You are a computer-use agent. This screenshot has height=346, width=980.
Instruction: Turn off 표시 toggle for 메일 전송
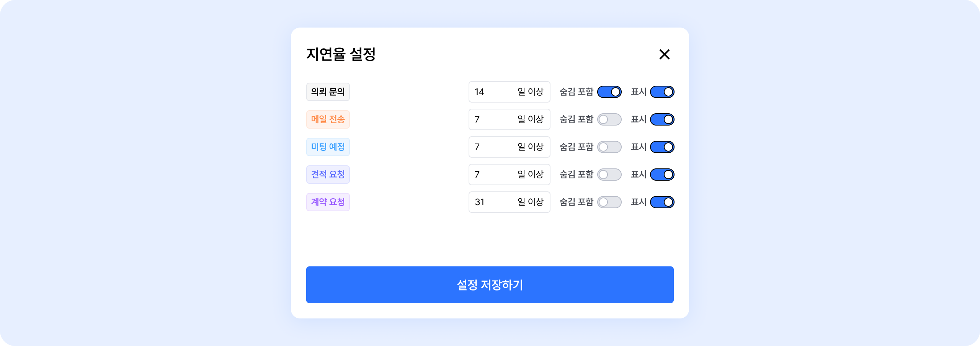(x=662, y=119)
